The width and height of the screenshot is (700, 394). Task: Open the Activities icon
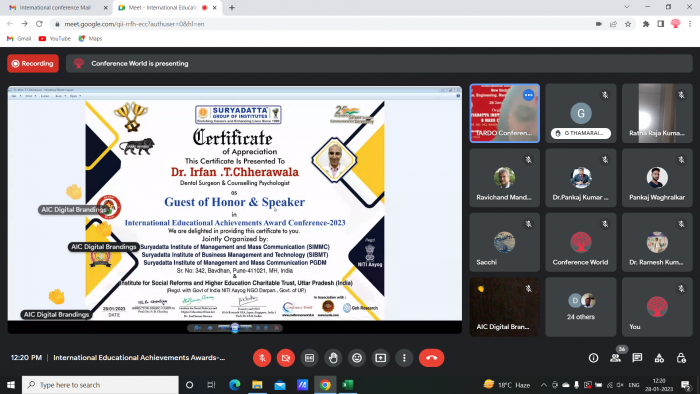pos(659,358)
